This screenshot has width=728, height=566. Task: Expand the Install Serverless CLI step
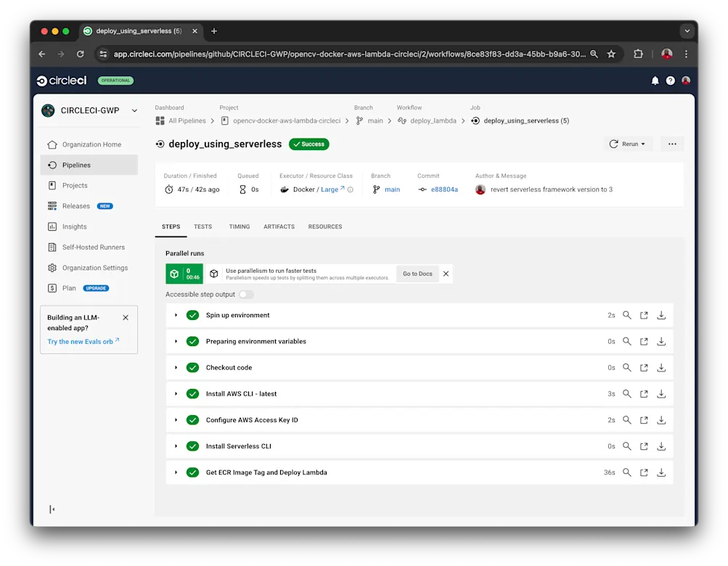175,446
